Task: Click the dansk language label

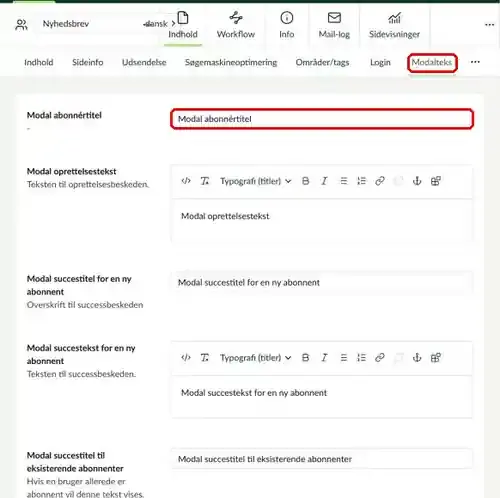Action: [x=156, y=24]
